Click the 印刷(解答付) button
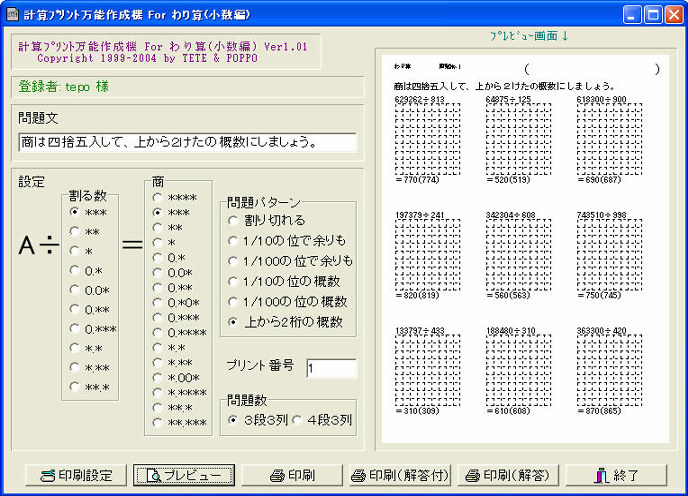This screenshot has height=496, width=688. (400, 475)
